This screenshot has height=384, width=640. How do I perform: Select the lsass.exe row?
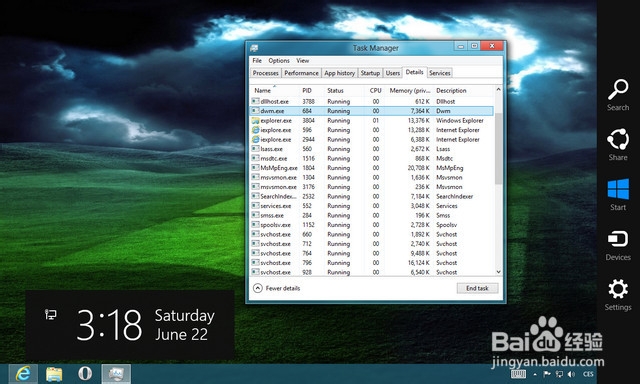(372, 149)
